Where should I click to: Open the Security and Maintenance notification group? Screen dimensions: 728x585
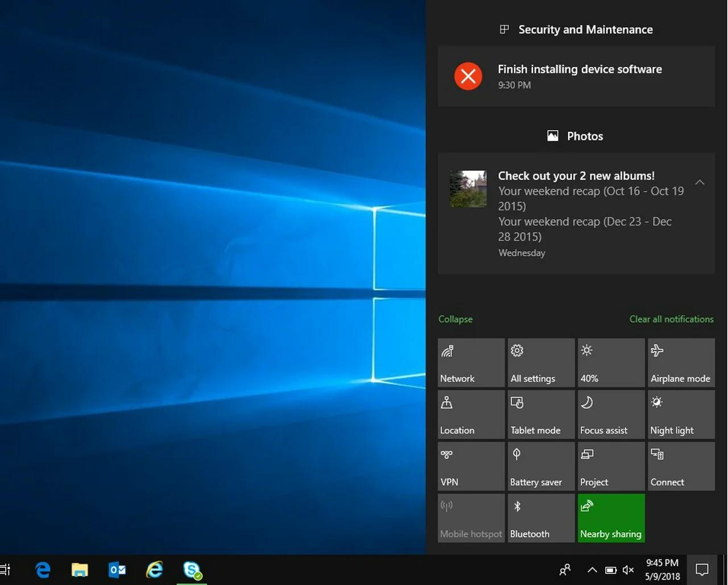pyautogui.click(x=585, y=29)
